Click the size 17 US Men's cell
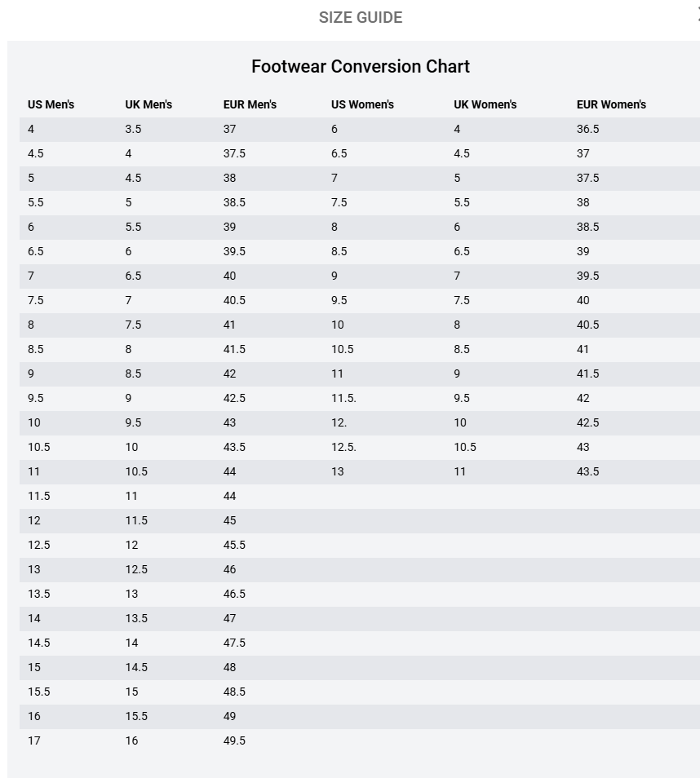Screen dimensions: 700x778 click(34, 740)
